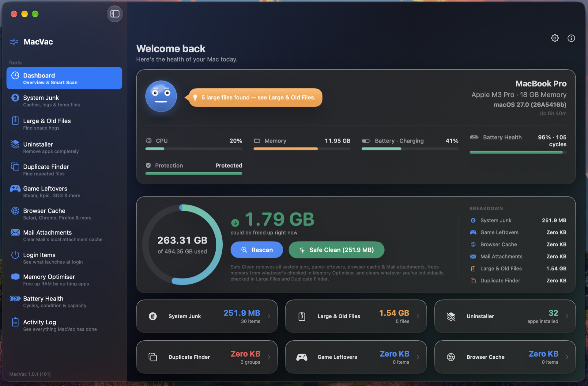Click the Battery Health progress bar
This screenshot has height=386, width=588.
point(518,152)
